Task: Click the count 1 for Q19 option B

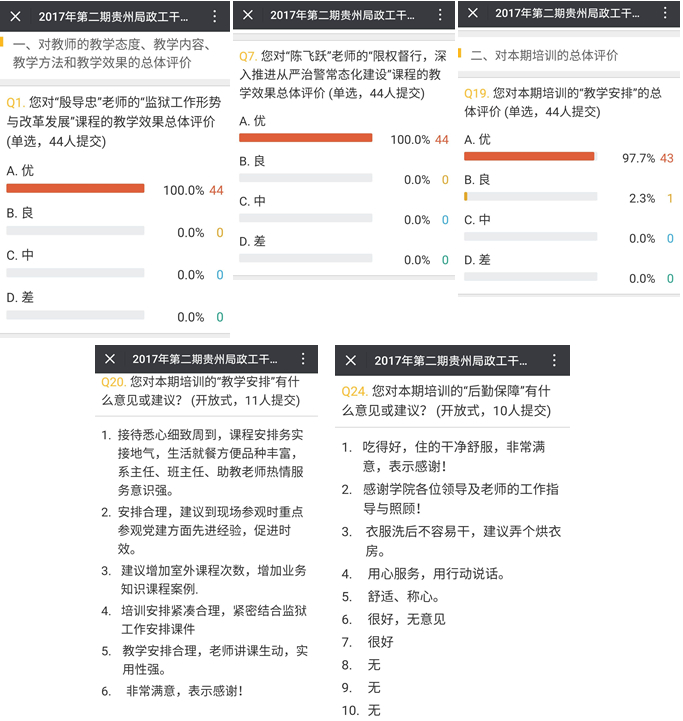Action: point(670,198)
